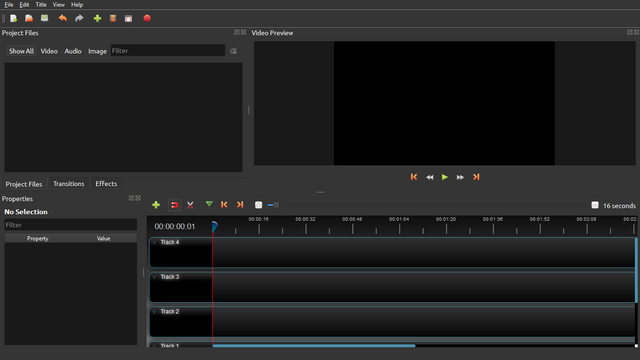Screen dimensions: 640x360
Task: Add a marker with the green arrow
Action: (209, 204)
